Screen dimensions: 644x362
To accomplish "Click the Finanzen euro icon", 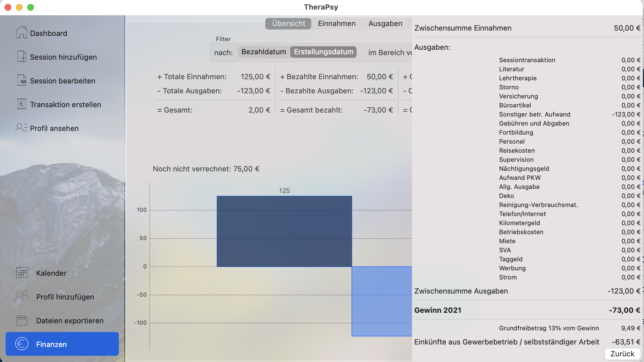I will (x=22, y=344).
